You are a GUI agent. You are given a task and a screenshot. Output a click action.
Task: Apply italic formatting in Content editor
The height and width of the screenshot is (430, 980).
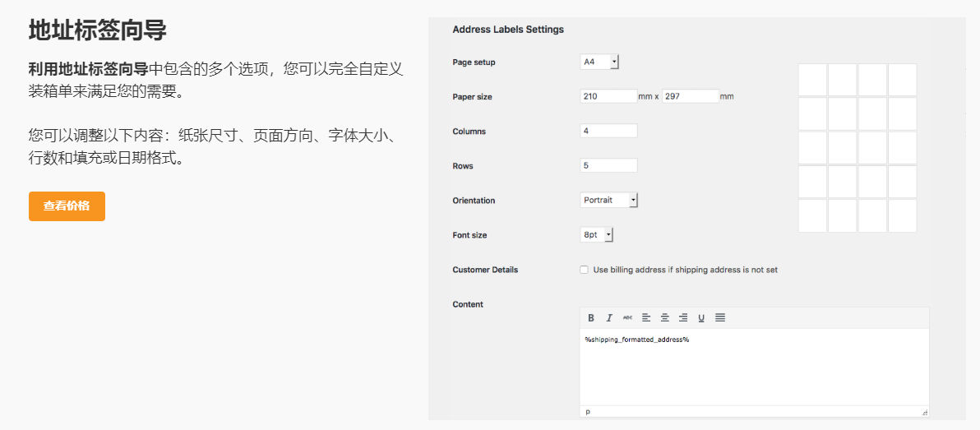tap(609, 318)
